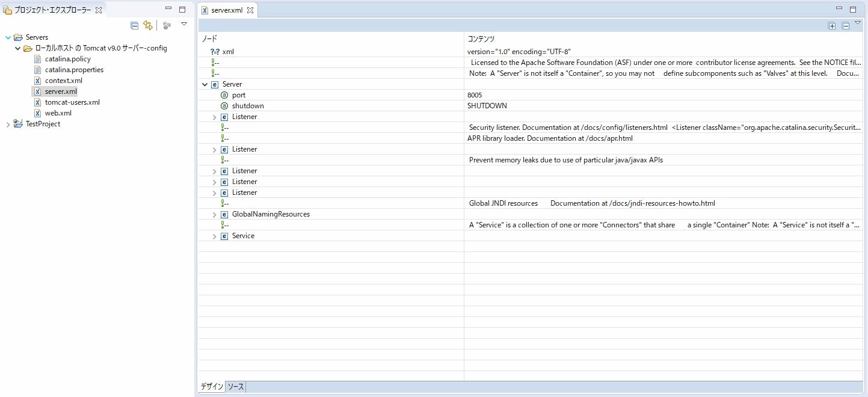Screen dimensions: 868x397
Task: Switch to the ソース tab
Action: point(235,387)
